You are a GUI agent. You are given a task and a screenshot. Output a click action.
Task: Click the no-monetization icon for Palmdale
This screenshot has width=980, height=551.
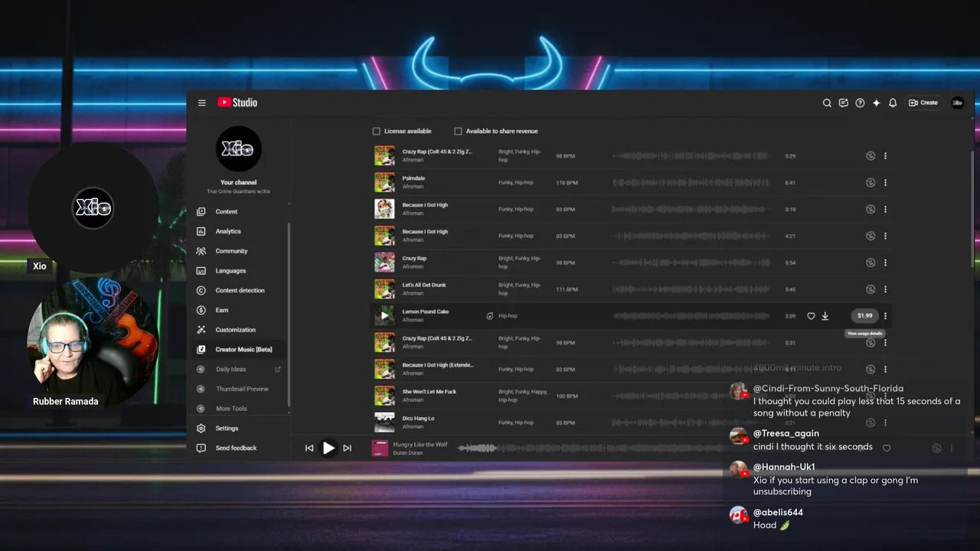click(x=871, y=183)
